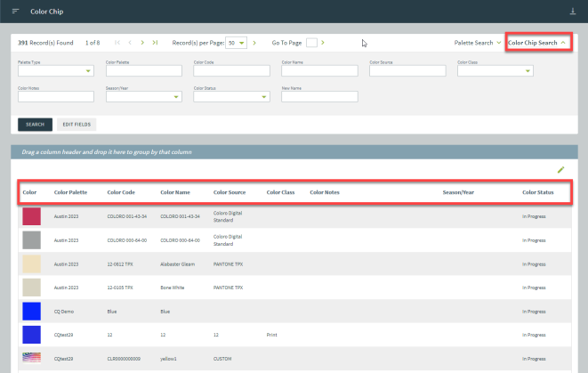Sort by the Color Code column header
Screen dimensions: 588x373
pos(120,192)
